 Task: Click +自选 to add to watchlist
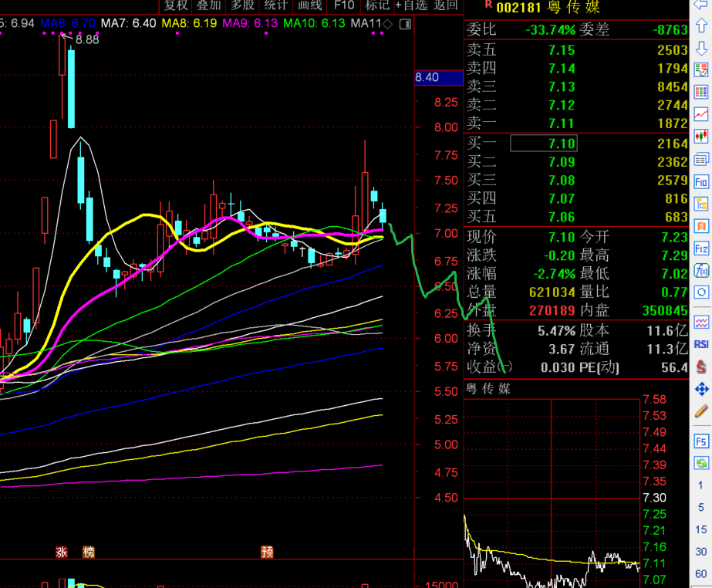pyautogui.click(x=411, y=5)
